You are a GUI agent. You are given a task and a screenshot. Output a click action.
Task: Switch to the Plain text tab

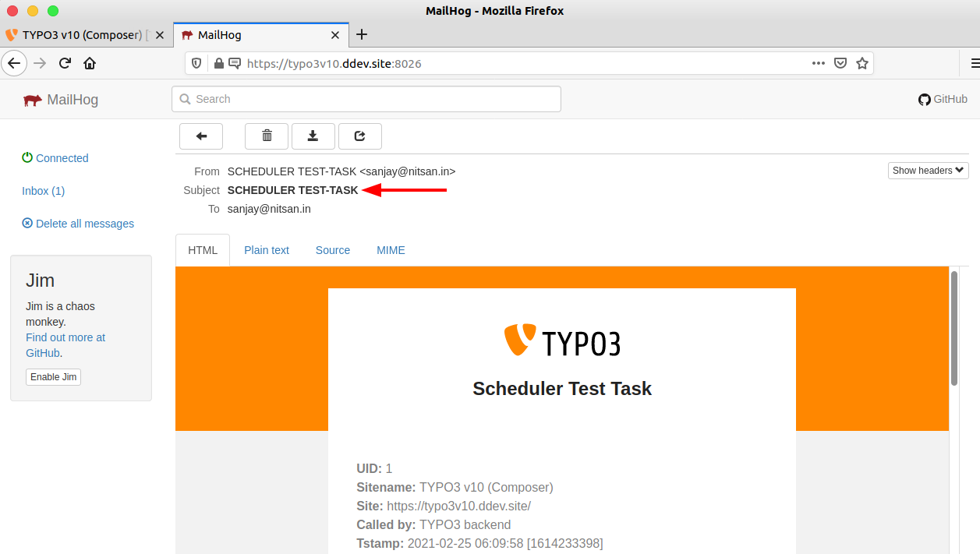pyautogui.click(x=266, y=249)
